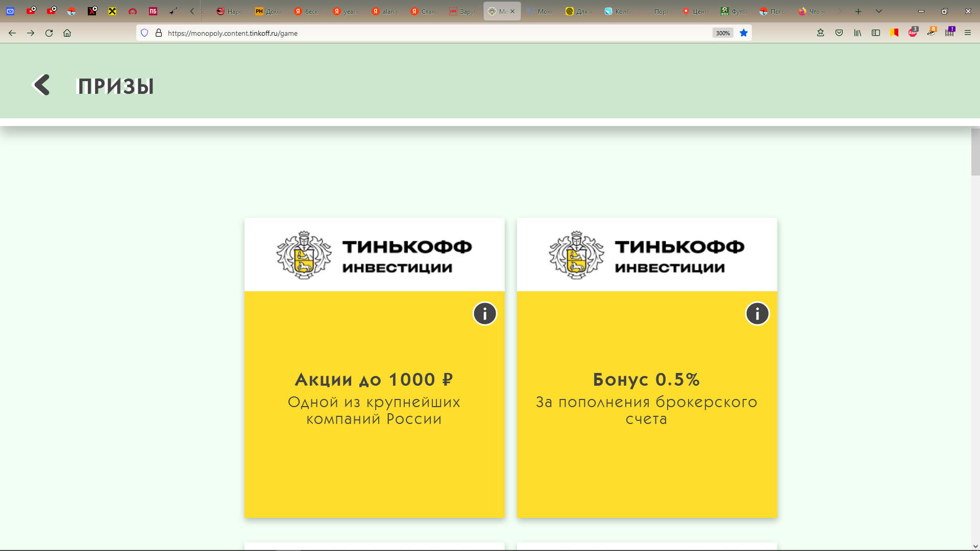Reset the 300% zoom level indicator
This screenshot has height=551, width=980.
[723, 33]
